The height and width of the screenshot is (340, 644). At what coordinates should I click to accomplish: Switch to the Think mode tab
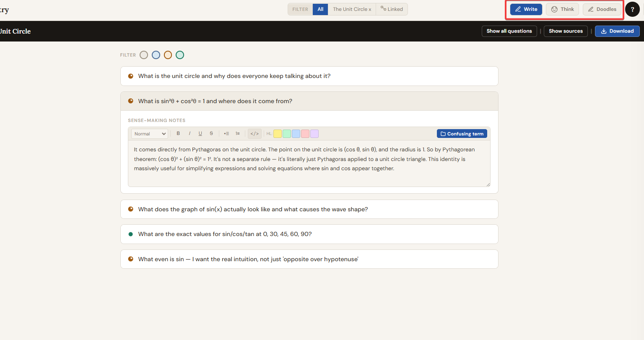click(x=562, y=9)
